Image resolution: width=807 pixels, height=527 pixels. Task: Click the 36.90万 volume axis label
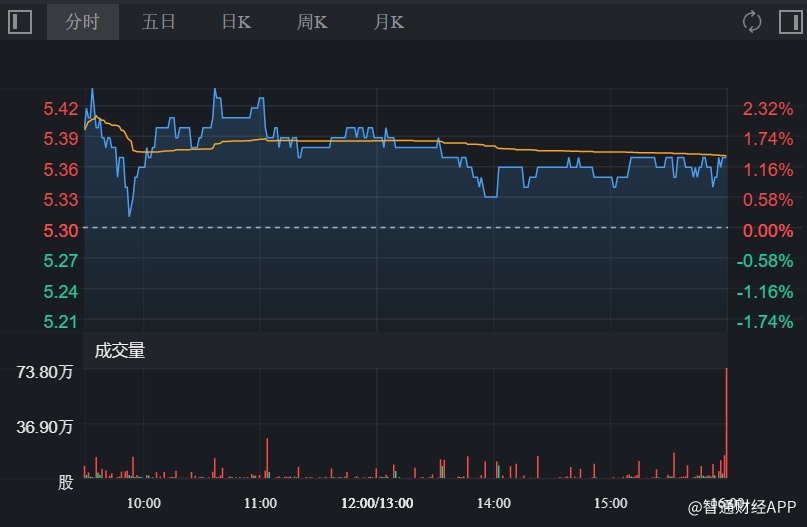(45, 427)
